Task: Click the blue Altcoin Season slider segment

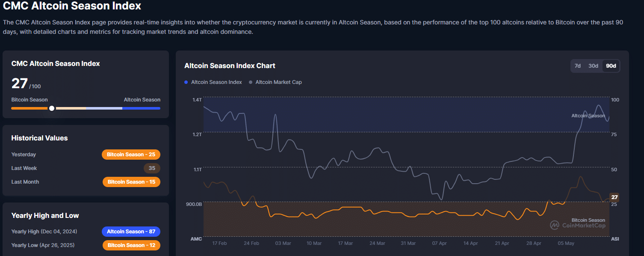Action: coord(141,108)
